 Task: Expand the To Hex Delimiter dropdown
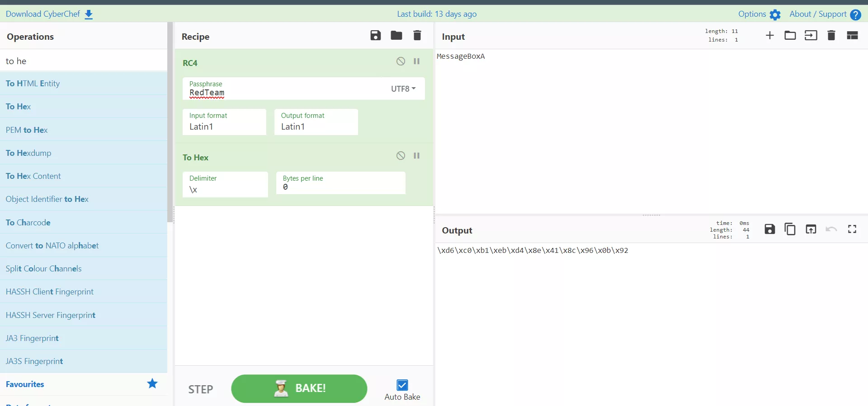225,185
